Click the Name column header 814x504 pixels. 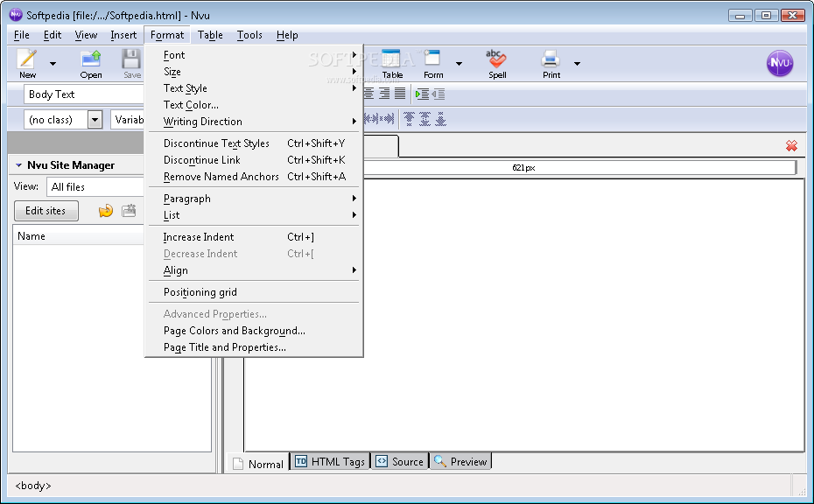click(x=78, y=236)
